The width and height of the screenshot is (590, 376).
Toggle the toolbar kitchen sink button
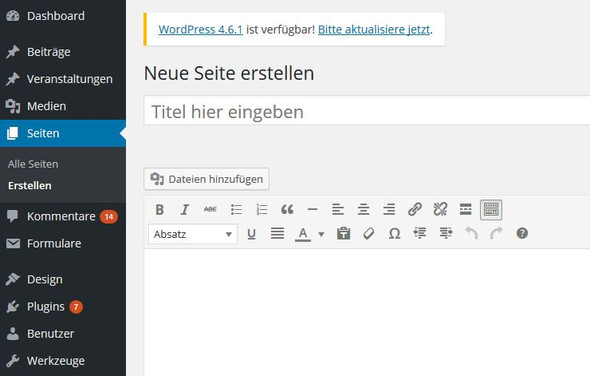click(x=491, y=209)
